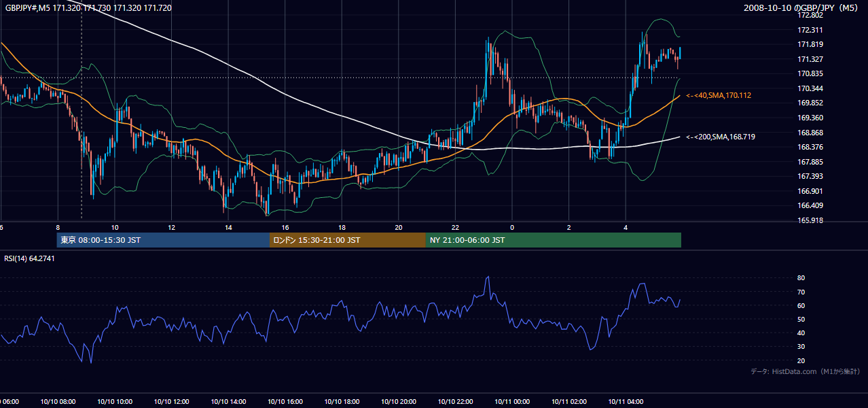
Task: Click the RSI 40 level label
Action: (x=801, y=333)
